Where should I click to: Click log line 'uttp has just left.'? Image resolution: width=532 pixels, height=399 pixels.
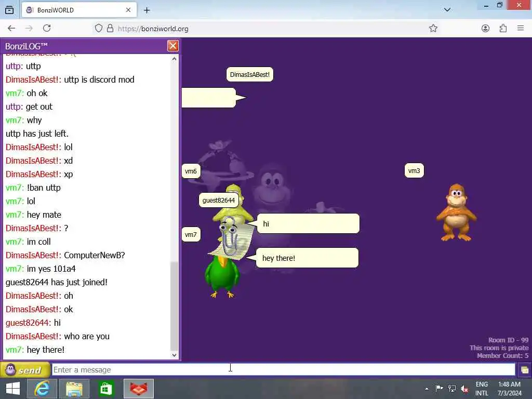37,134
